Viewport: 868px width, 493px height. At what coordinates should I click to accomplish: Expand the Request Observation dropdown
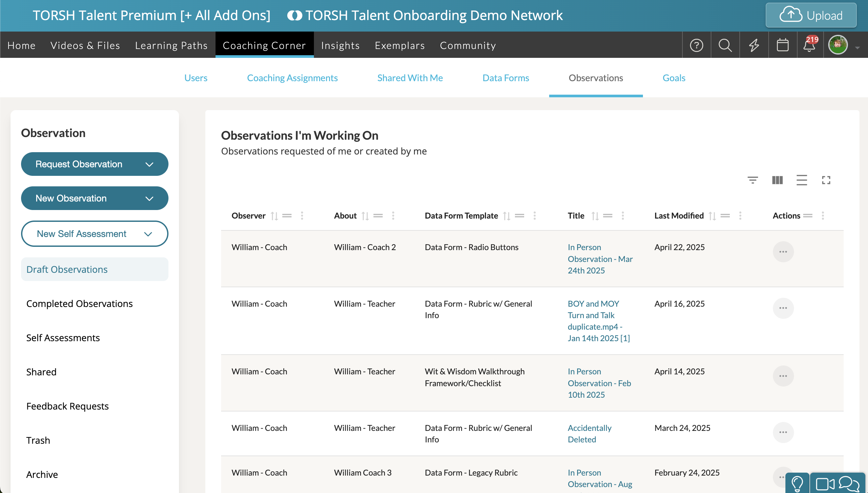(94, 164)
